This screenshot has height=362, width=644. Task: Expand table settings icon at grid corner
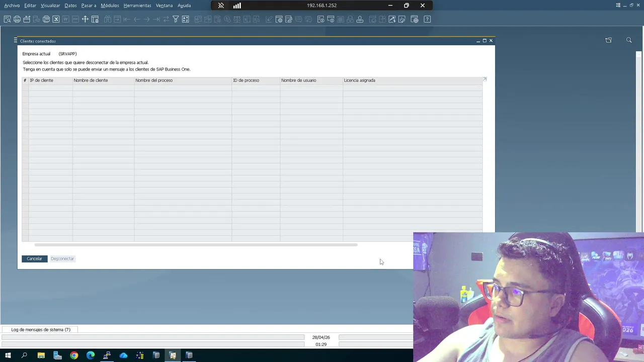(x=485, y=79)
